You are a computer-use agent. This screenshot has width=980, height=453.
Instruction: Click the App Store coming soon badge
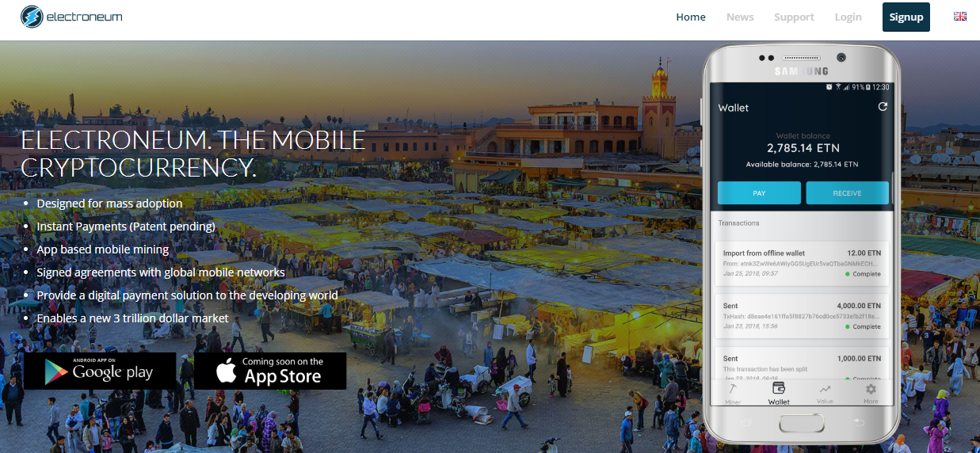click(x=270, y=371)
